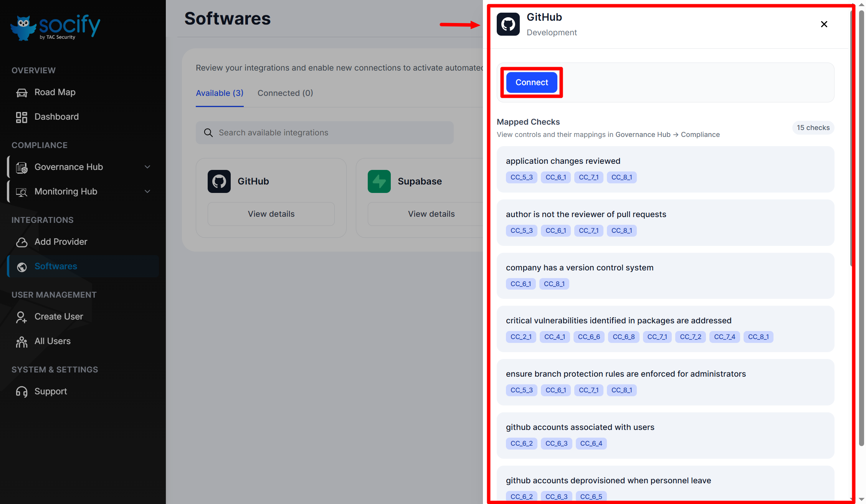Expand the Governance Hub chevron
This screenshot has width=866, height=504.
[x=147, y=167]
